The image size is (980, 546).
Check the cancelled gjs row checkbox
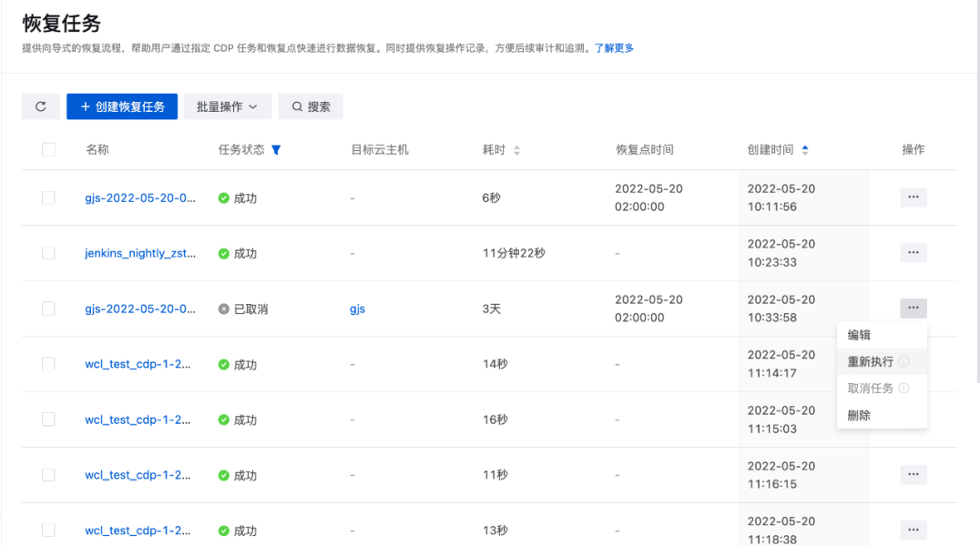(48, 308)
